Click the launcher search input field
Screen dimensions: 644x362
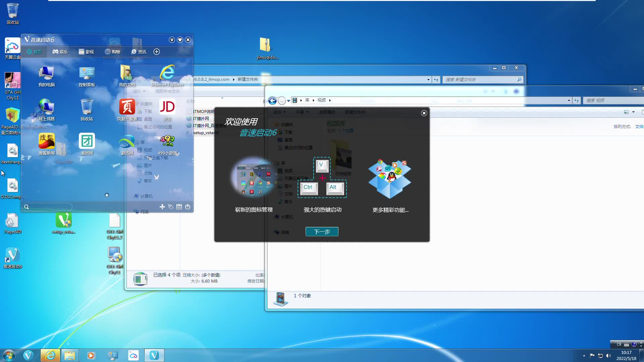pyautogui.click(x=48, y=207)
